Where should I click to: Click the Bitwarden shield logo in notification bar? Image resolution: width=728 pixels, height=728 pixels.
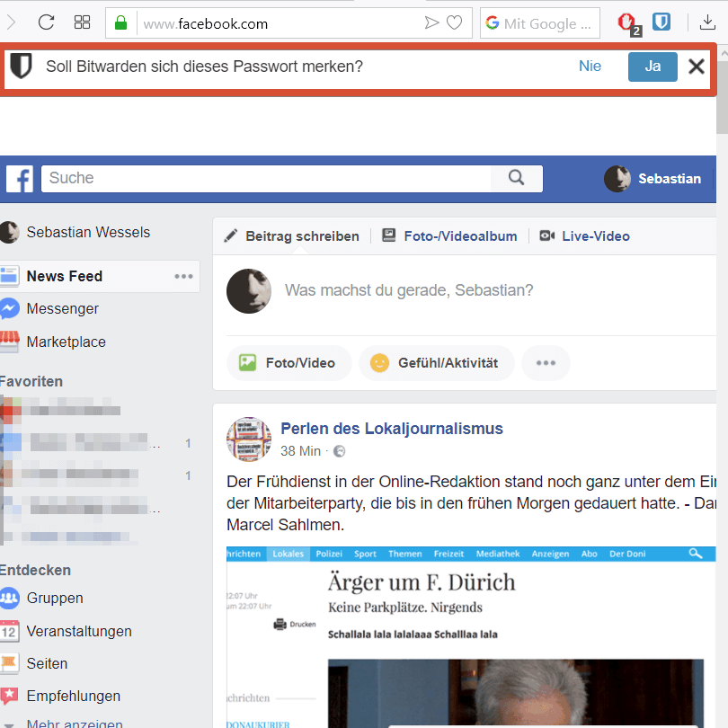point(21,66)
